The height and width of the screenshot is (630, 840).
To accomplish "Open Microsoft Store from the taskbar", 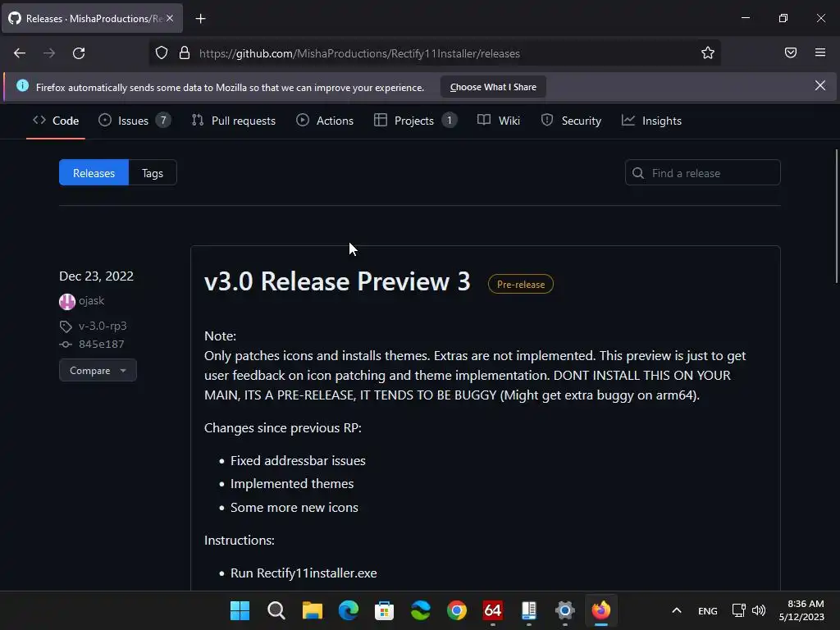I will pos(384,610).
